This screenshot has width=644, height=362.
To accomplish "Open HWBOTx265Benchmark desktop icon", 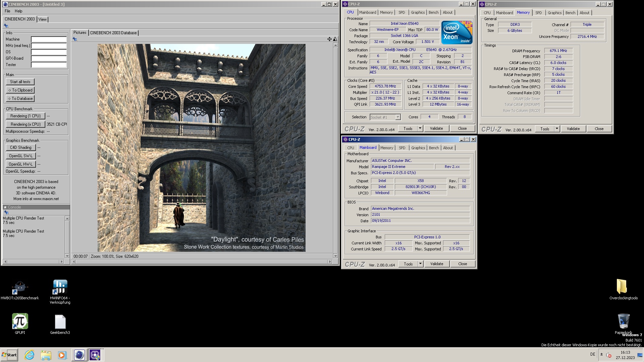I will coord(20,290).
